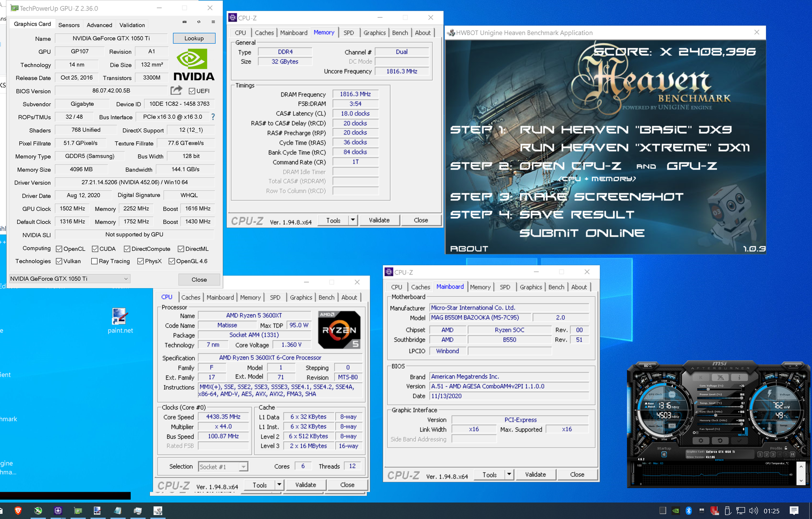Toggle Vulkan checkbox
812x519 pixels.
[59, 261]
